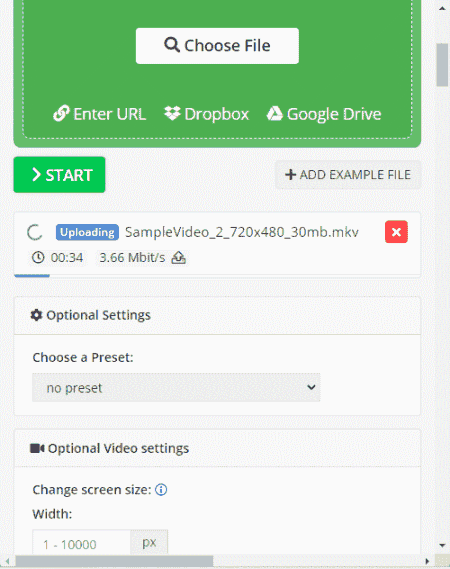Click the chain link icon
Screen dimensions: 450x569
click(61, 114)
